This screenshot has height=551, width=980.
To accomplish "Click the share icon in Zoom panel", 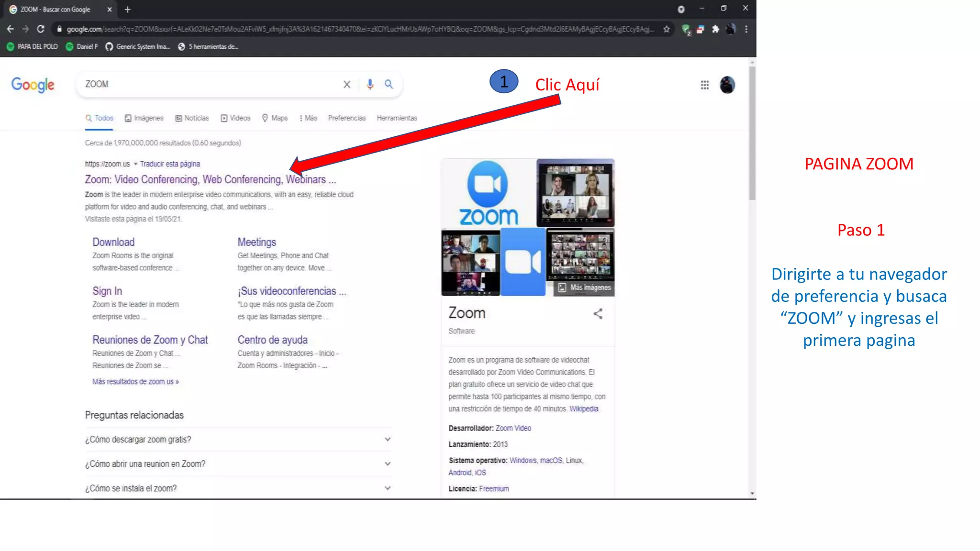I will (x=598, y=314).
